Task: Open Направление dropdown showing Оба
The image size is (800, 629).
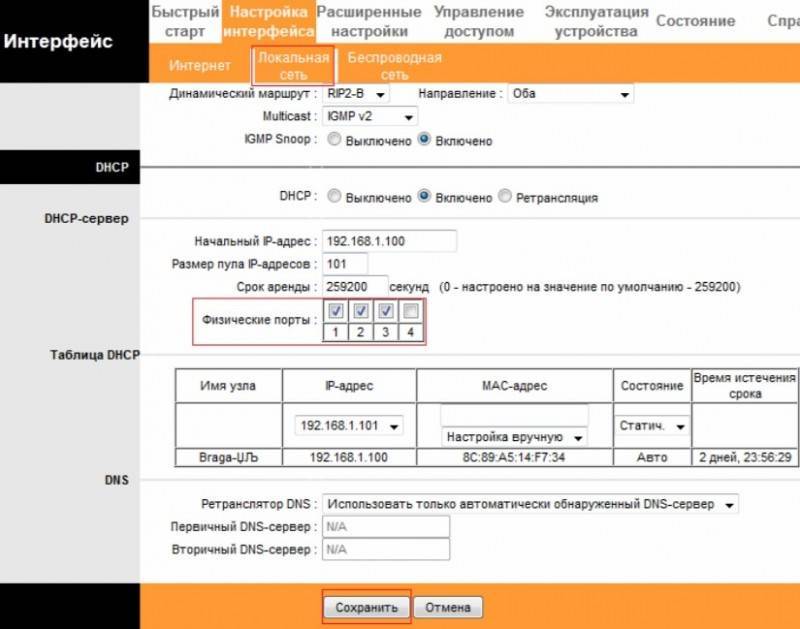Action: pos(570,94)
